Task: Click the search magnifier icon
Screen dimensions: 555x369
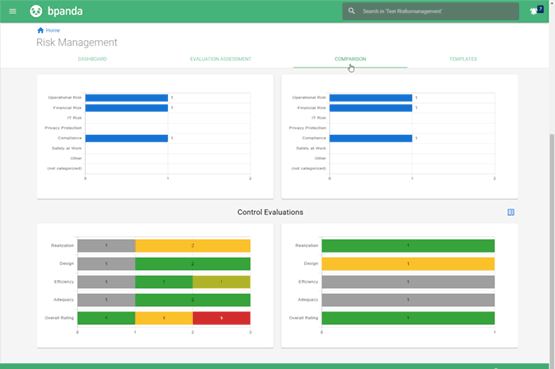Action: coord(351,11)
